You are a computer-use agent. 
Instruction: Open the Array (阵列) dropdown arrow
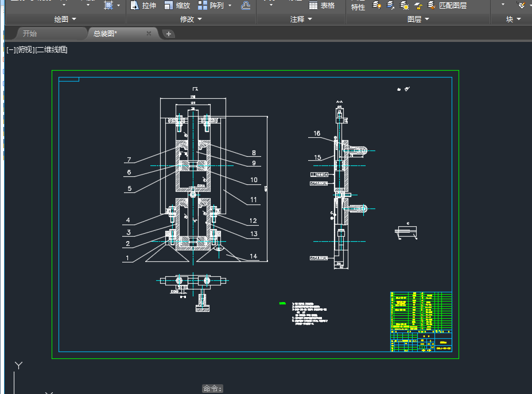click(230, 6)
